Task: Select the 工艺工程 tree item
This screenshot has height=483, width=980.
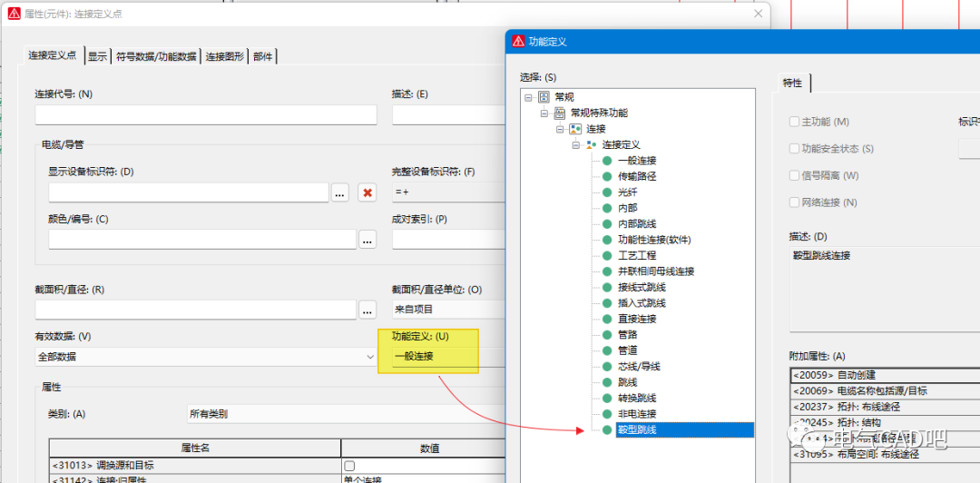Action: [637, 255]
